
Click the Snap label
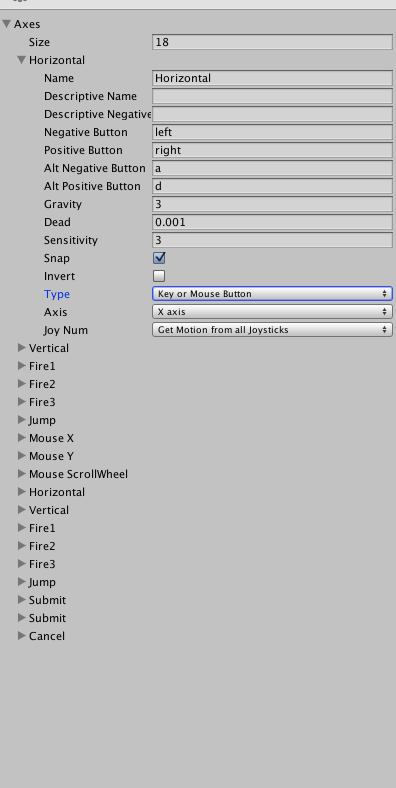(57, 258)
